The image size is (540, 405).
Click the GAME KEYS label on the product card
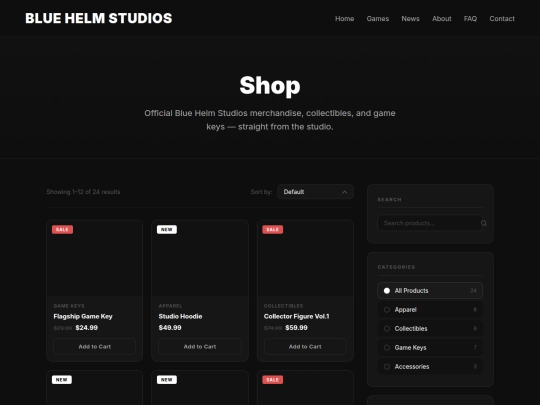click(x=69, y=306)
